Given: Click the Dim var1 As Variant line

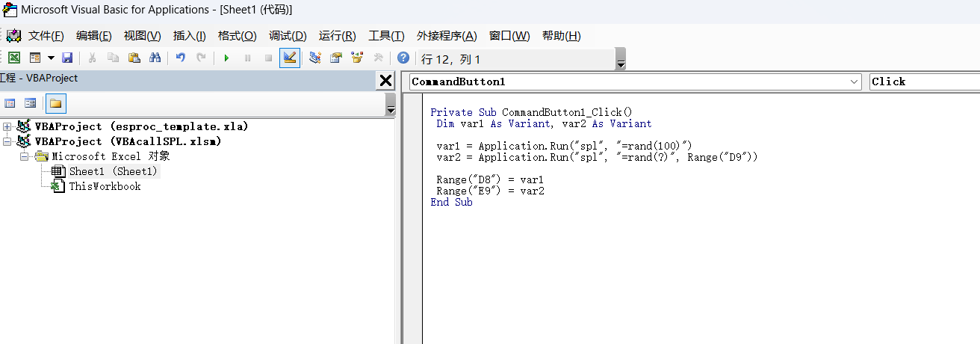Looking at the screenshot, I should pyautogui.click(x=544, y=123).
